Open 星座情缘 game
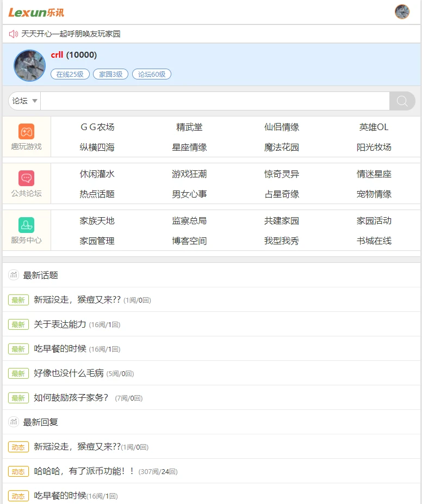This screenshot has height=504, width=422. pyautogui.click(x=189, y=147)
